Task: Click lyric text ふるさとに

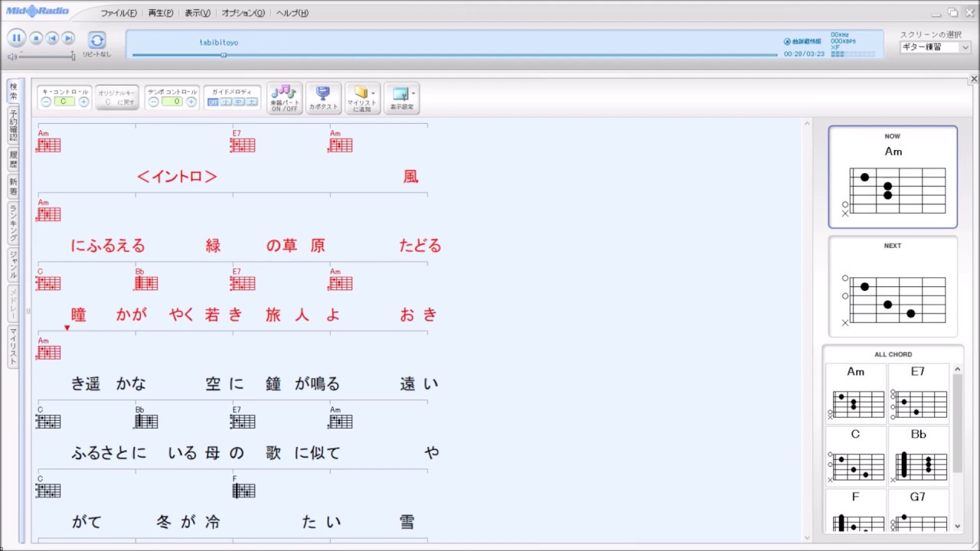Action: point(108,453)
